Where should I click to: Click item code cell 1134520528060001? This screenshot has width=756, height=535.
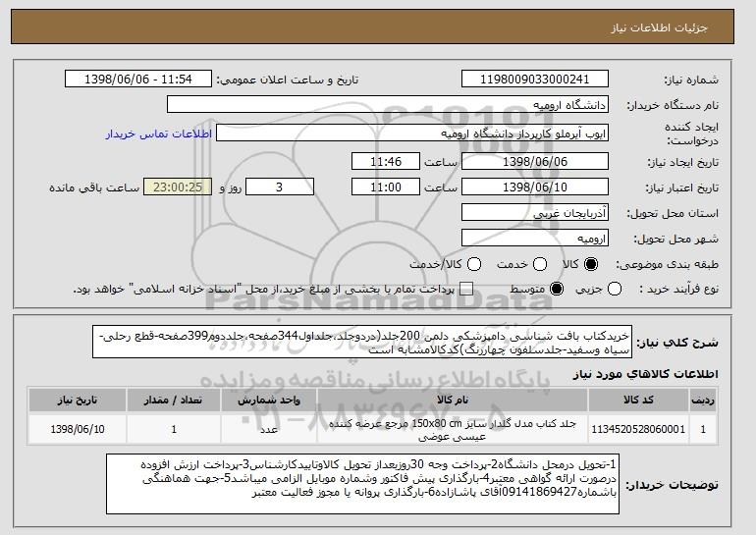(638, 429)
